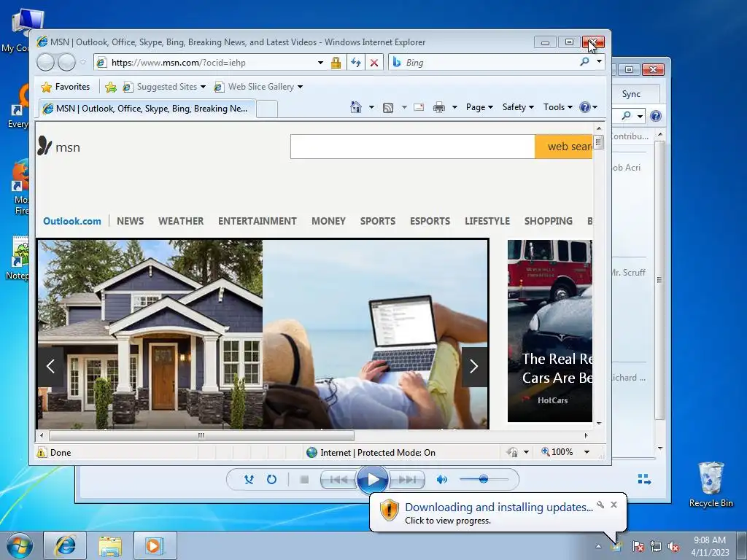Viewport: 747px width, 560px height.
Task: Open a new blank tab
Action: tap(267, 109)
